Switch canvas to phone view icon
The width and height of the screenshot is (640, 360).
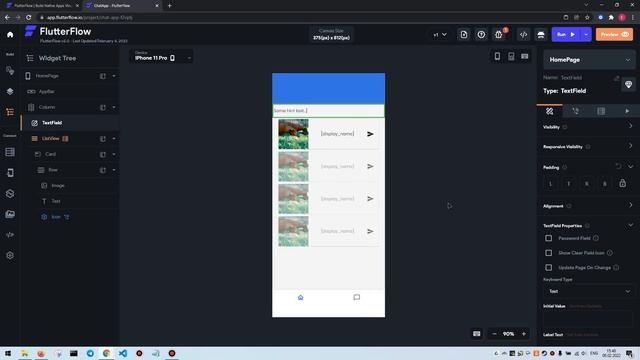pos(497,56)
